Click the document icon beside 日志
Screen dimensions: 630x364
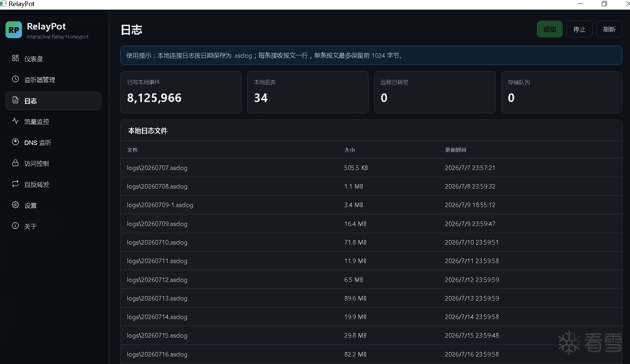click(15, 100)
